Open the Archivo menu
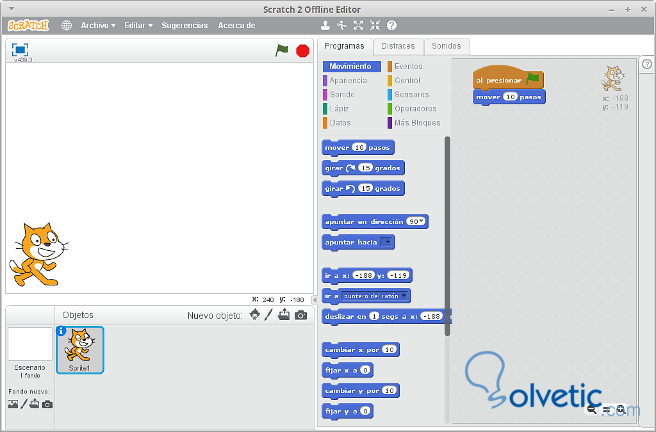 (98, 26)
